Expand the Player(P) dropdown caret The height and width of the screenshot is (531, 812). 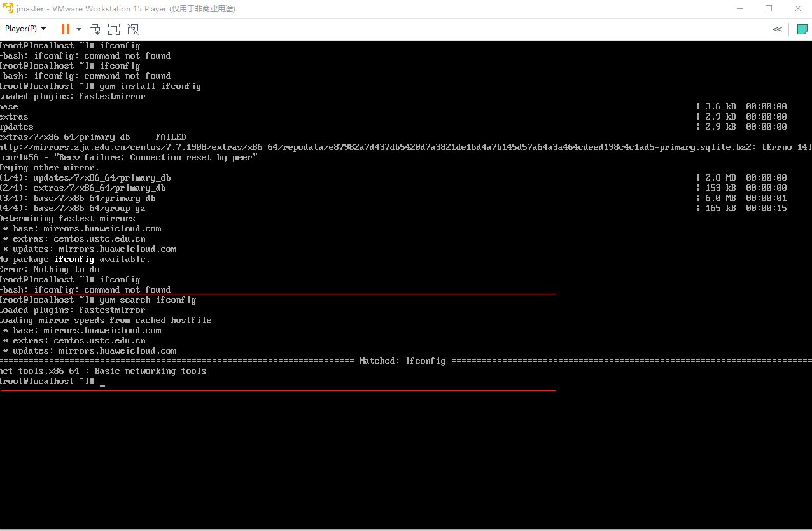pyautogui.click(x=43, y=28)
